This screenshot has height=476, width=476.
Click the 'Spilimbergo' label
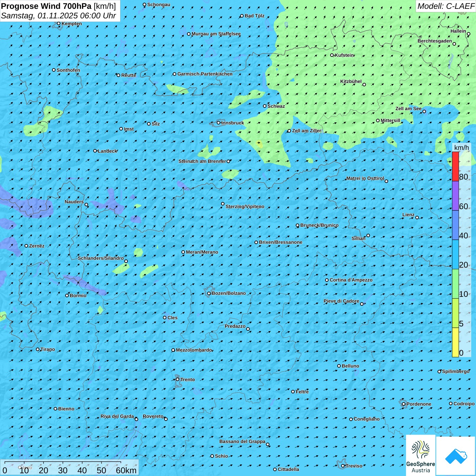(456, 371)
